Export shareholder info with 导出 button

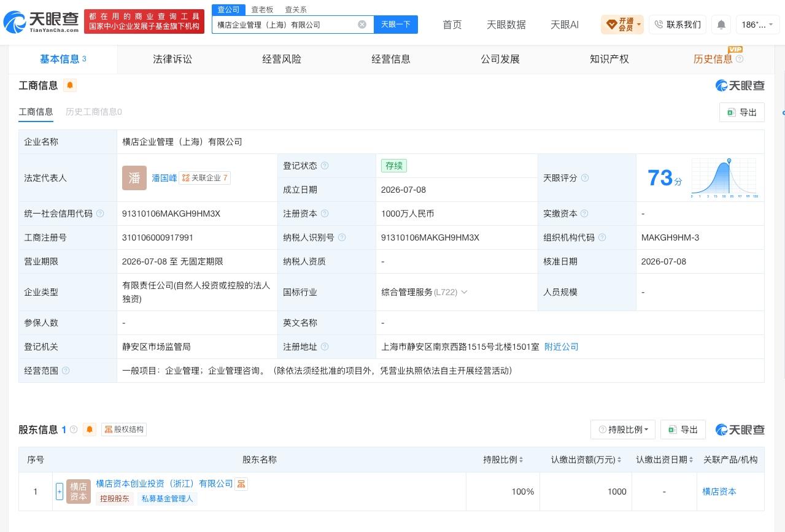click(683, 430)
